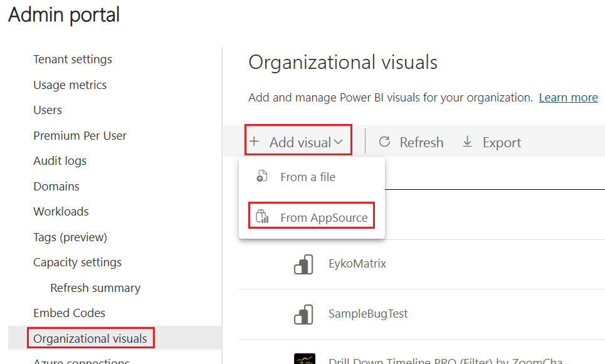605x364 pixels.
Task: Choose From a file menu option
Action: tap(307, 177)
